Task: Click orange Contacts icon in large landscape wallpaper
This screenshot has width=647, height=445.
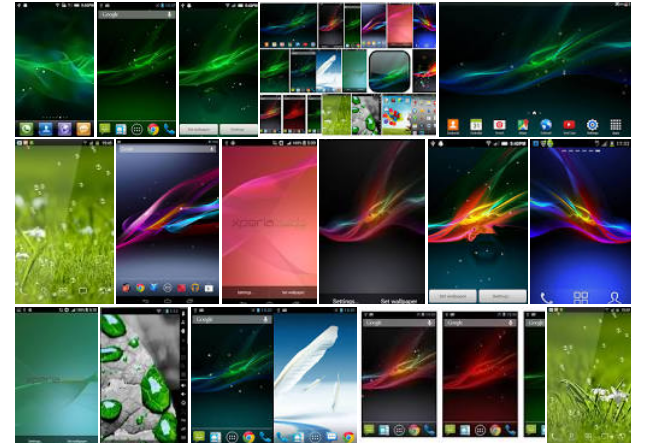Action: (453, 125)
